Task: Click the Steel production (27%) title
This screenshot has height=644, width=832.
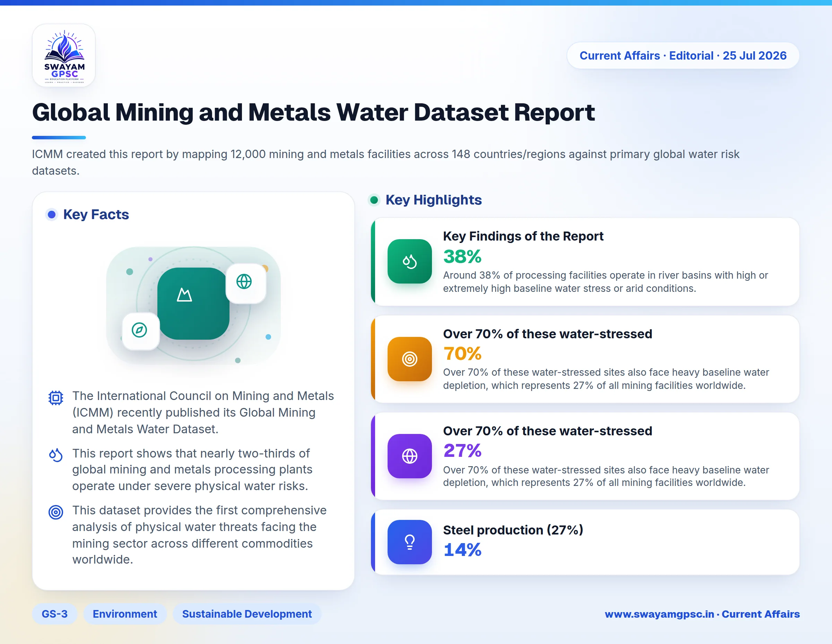Action: tap(513, 530)
